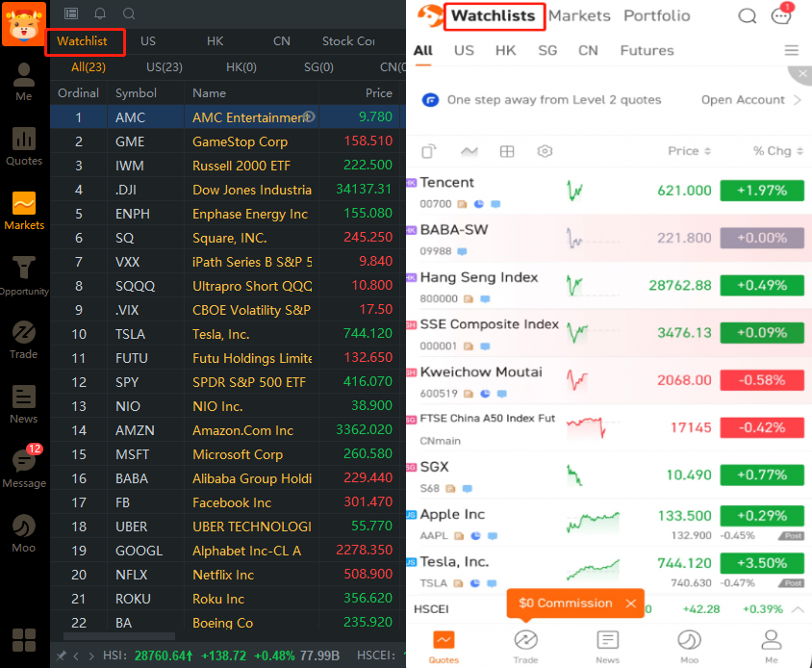Switch to trend chart view icon

coord(469,151)
